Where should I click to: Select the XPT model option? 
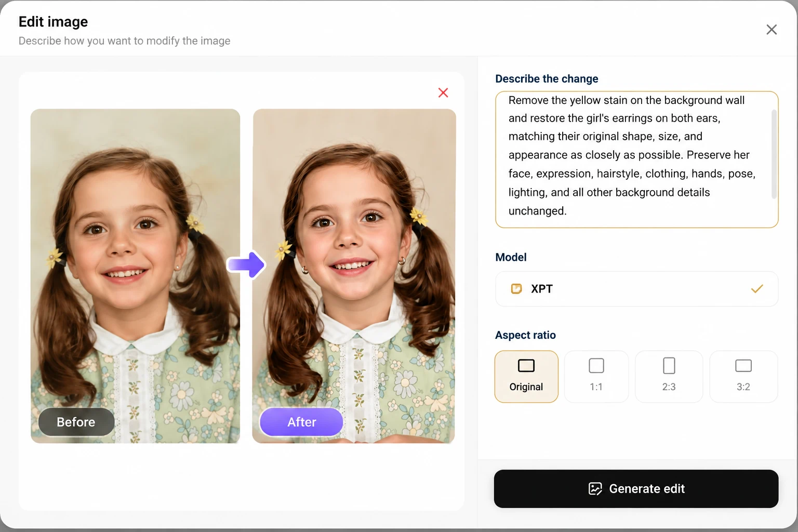pos(636,289)
